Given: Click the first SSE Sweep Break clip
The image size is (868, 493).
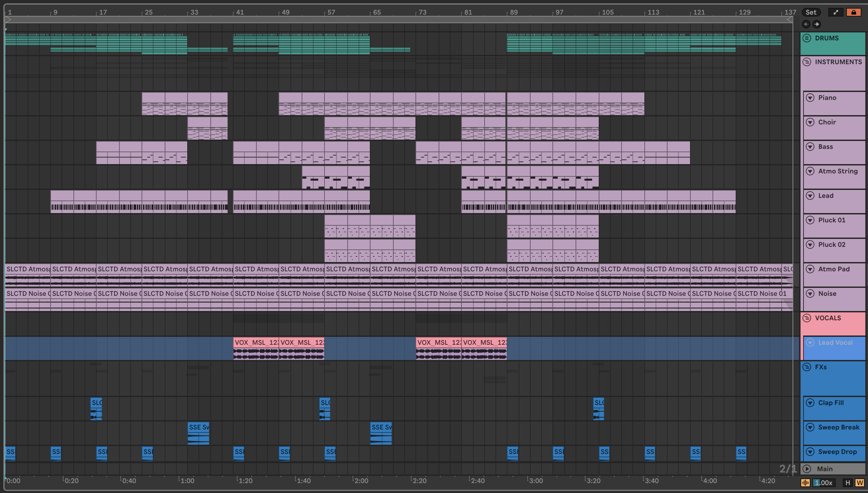Looking at the screenshot, I should 199,427.
